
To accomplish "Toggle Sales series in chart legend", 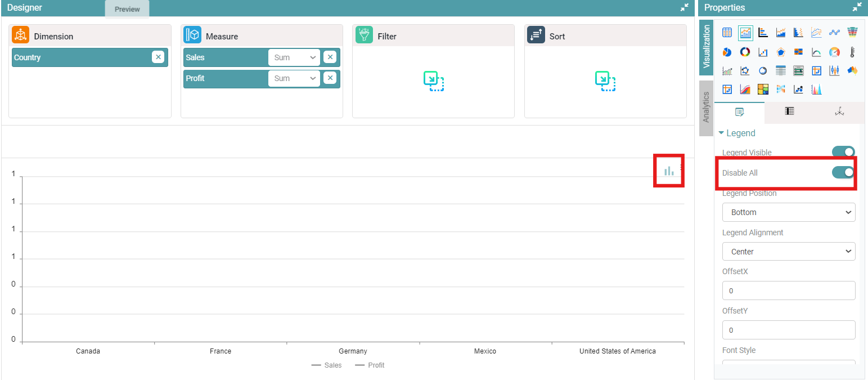I will click(326, 365).
